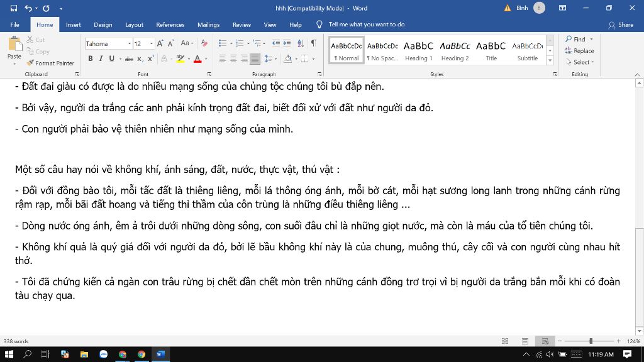
Task: Copy the selection to clipboard
Action: (38, 52)
